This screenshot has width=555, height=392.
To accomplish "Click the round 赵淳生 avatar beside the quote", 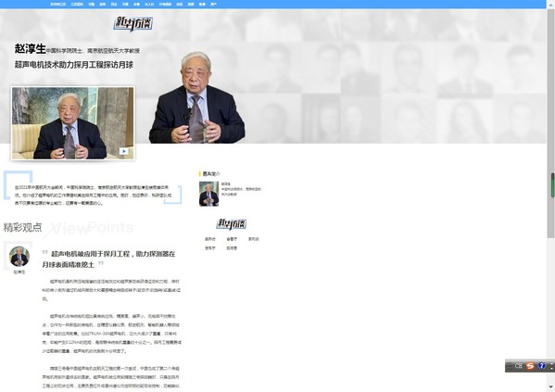I will [x=19, y=256].
